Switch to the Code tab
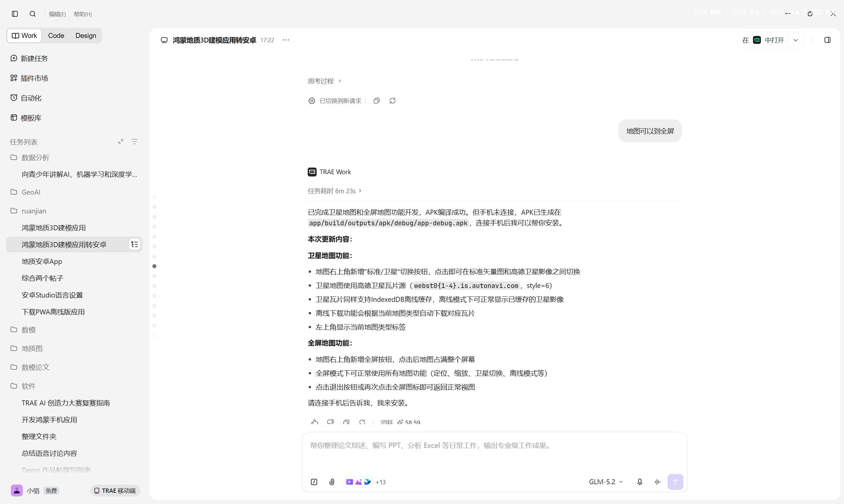The image size is (844, 504). tap(56, 36)
